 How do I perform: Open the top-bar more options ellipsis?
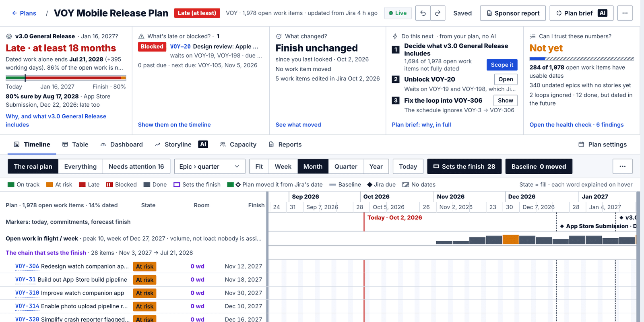[625, 13]
